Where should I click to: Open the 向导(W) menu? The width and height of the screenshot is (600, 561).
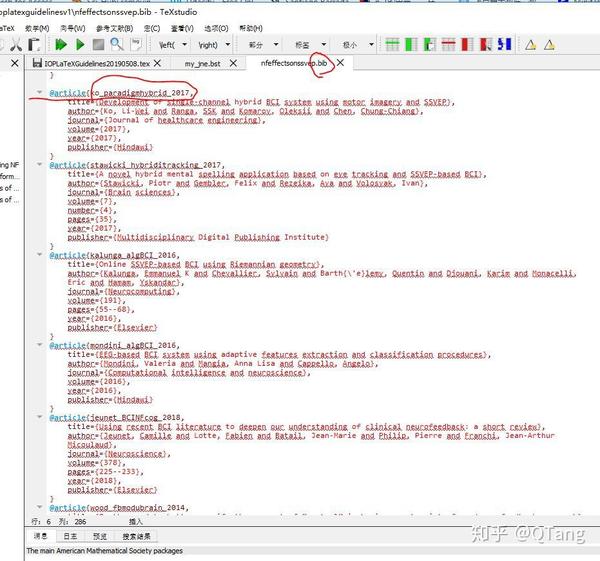73,28
